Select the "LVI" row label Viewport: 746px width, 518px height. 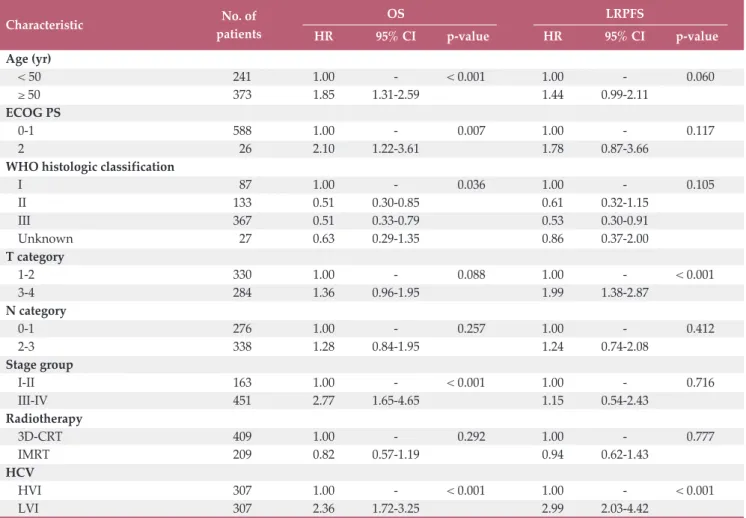[x=28, y=508]
